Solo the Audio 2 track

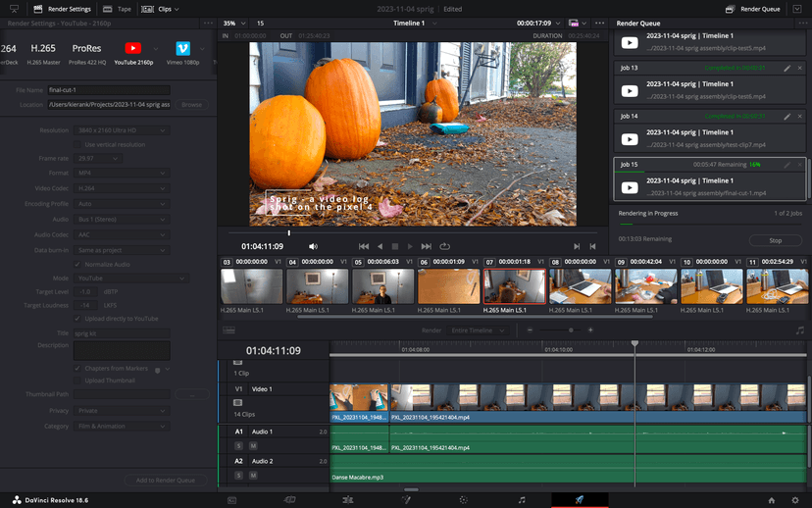(238, 476)
